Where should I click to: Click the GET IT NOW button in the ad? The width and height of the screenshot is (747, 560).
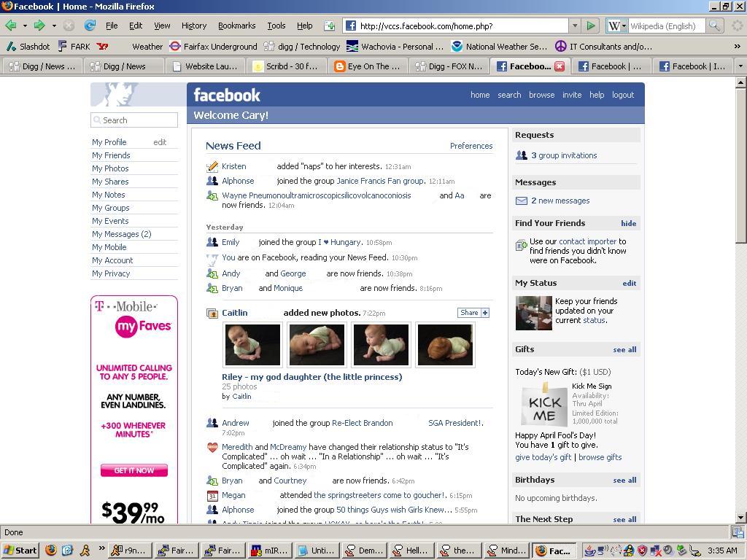[133, 470]
